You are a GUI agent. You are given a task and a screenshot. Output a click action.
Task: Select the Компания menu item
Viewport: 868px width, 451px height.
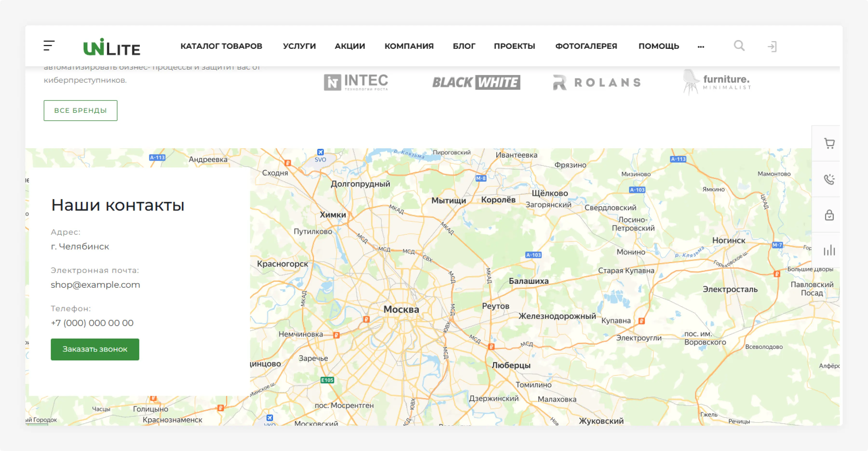[409, 46]
